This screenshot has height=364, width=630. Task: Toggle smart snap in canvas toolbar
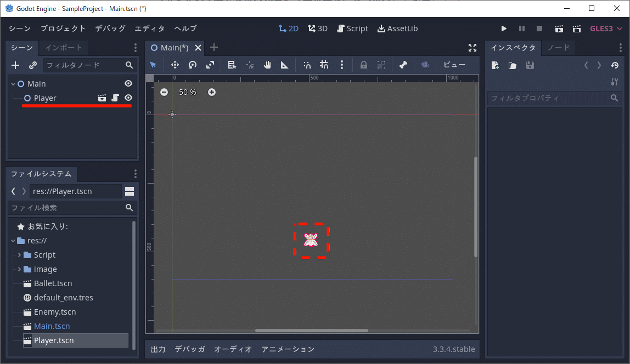(307, 65)
